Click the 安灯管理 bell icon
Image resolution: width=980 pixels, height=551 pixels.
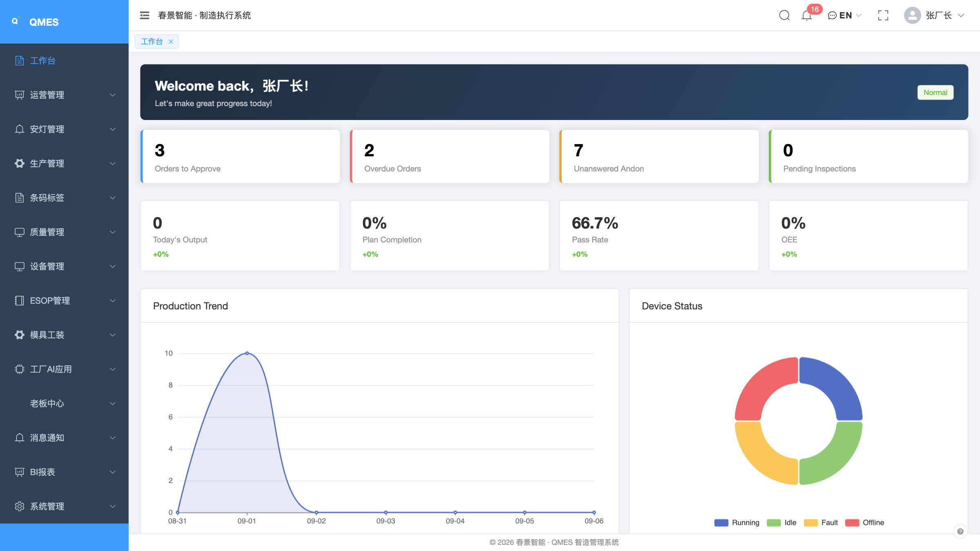pyautogui.click(x=19, y=129)
